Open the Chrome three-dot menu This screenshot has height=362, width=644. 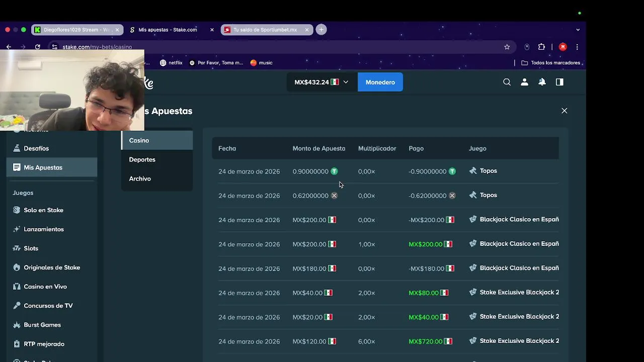click(x=577, y=47)
